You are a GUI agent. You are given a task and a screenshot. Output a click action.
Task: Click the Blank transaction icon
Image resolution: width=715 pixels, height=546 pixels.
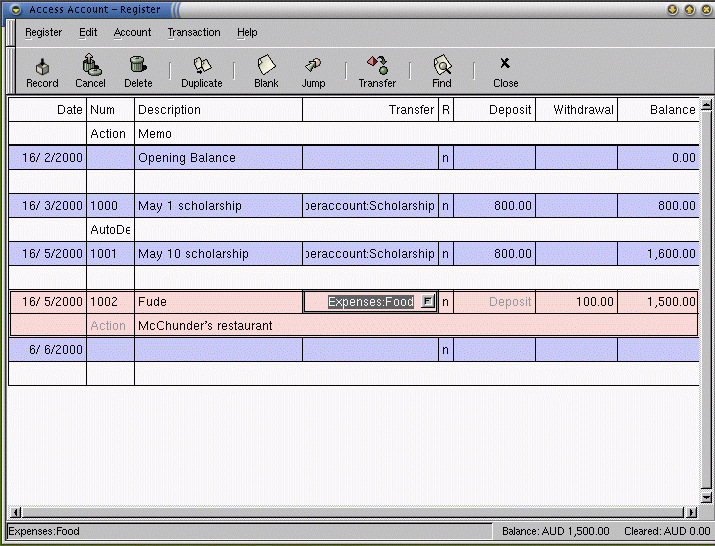click(266, 66)
